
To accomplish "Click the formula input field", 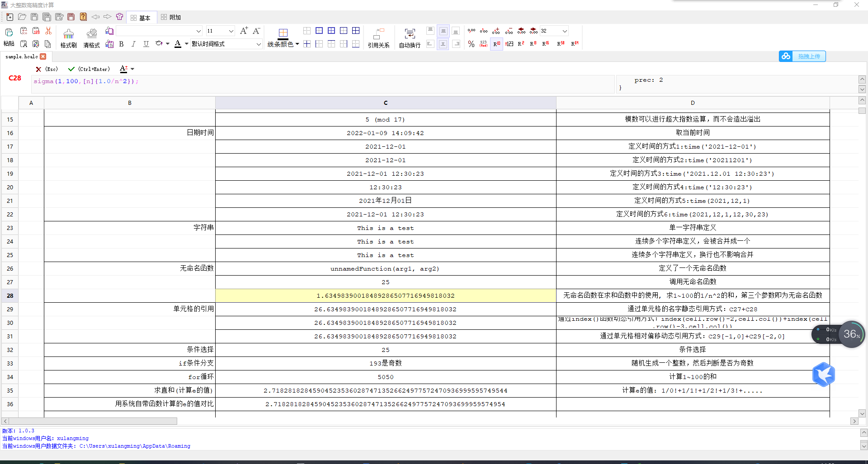I will tap(323, 84).
